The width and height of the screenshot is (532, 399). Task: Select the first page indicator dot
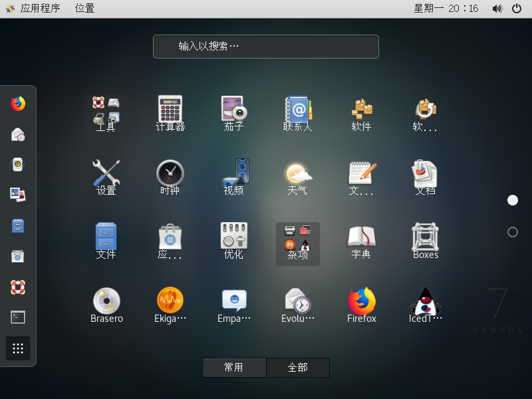[x=513, y=200]
